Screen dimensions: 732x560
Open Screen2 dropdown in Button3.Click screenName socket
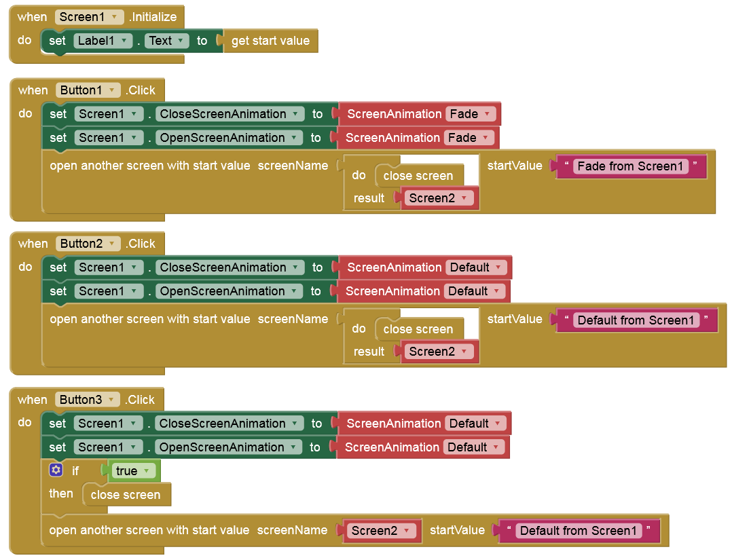(381, 531)
